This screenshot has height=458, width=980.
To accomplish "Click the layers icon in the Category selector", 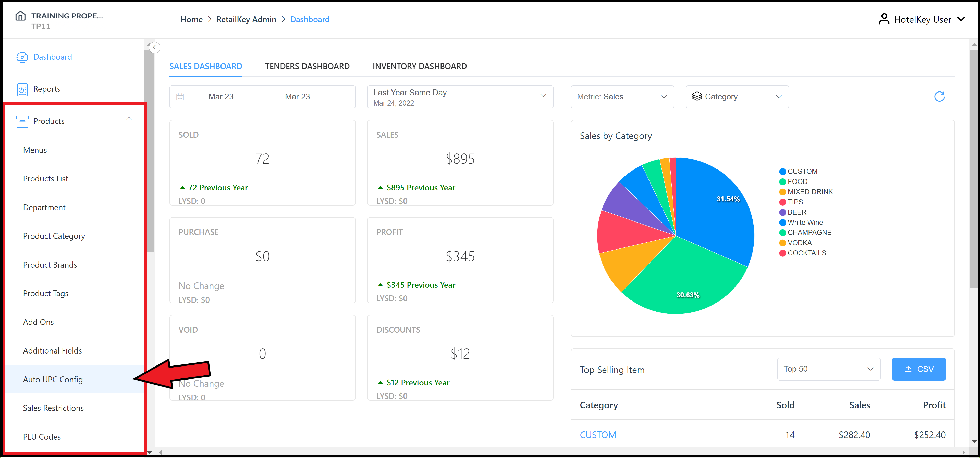I will click(697, 97).
